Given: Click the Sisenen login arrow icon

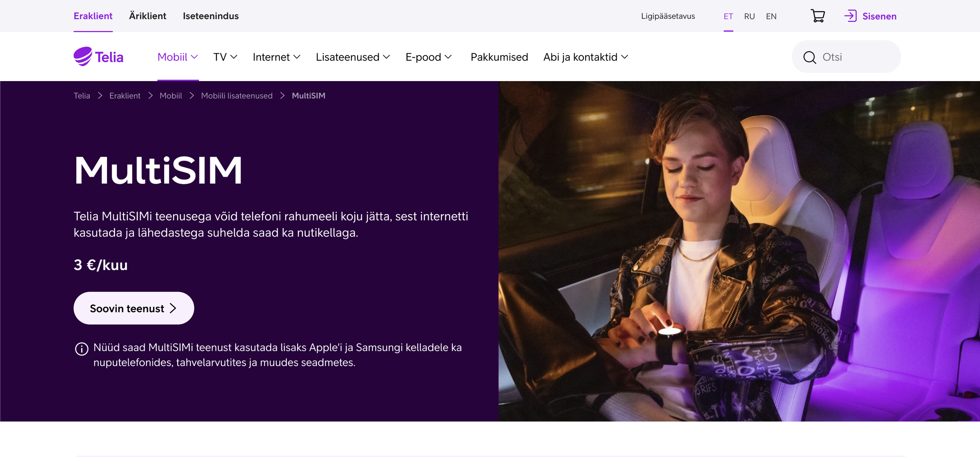Looking at the screenshot, I should tap(850, 16).
